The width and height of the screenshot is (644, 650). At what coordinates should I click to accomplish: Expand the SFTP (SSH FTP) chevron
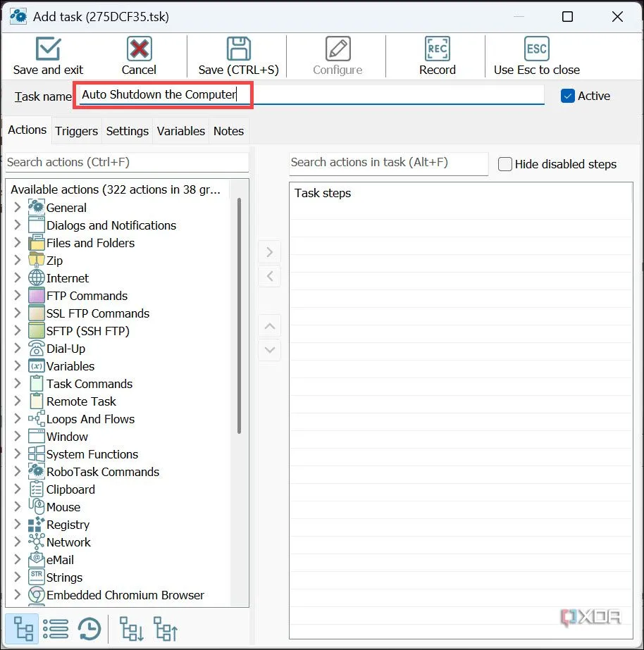17,331
